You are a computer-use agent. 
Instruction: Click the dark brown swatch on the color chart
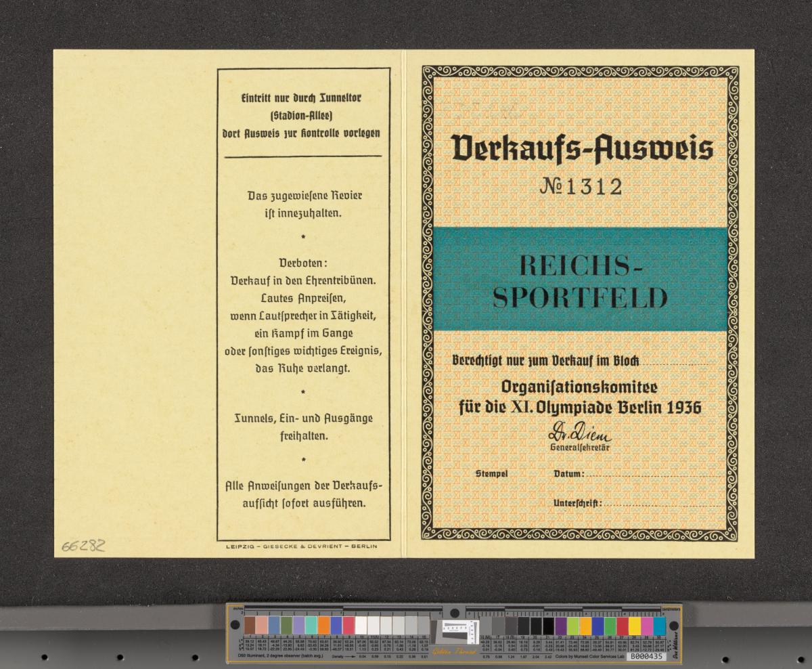[x=250, y=625]
